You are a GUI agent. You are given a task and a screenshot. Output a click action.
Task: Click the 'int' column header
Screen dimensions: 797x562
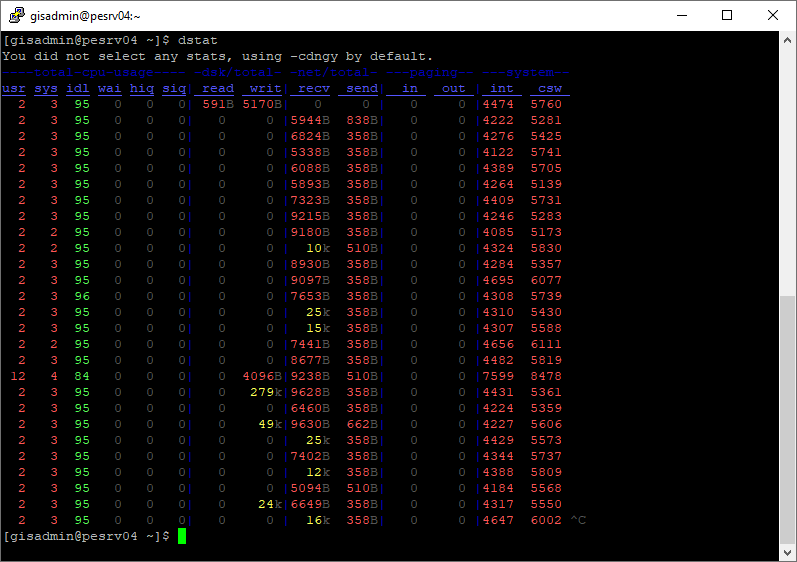coord(502,88)
